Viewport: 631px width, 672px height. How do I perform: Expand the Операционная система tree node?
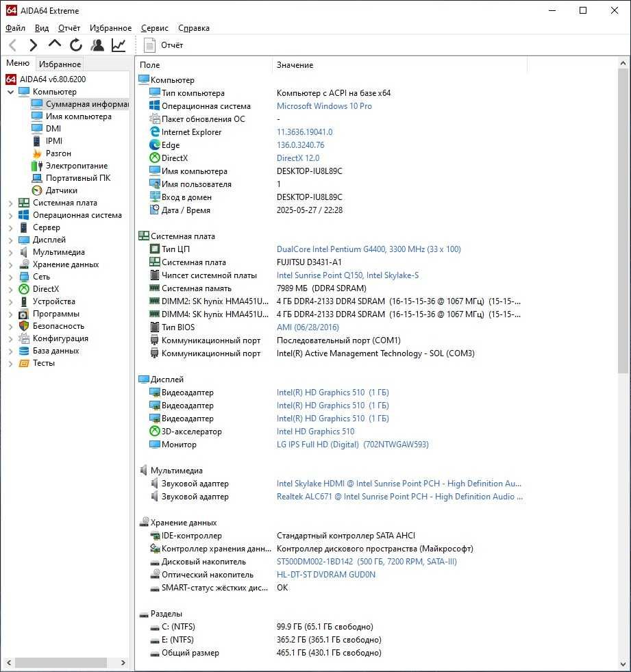coord(11,215)
